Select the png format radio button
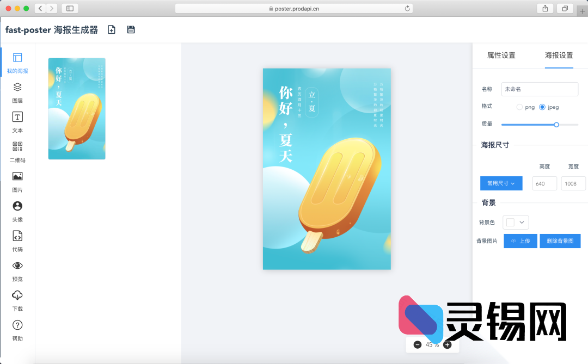The height and width of the screenshot is (364, 588). click(519, 107)
